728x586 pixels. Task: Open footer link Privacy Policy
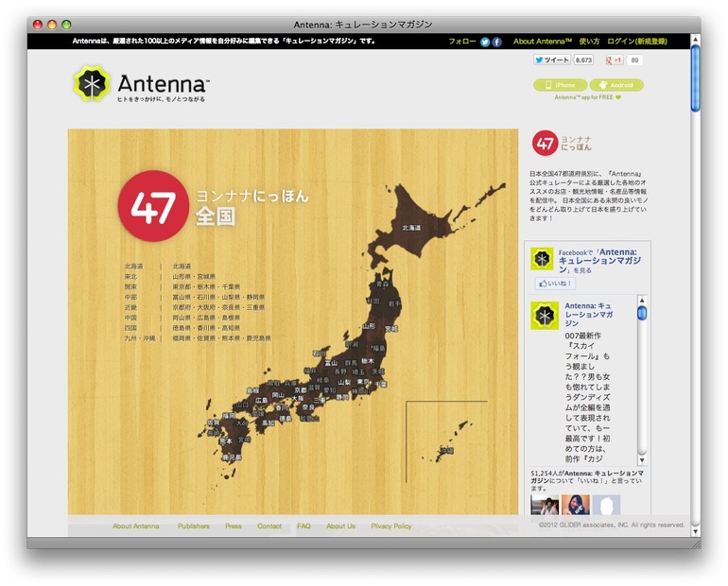390,526
